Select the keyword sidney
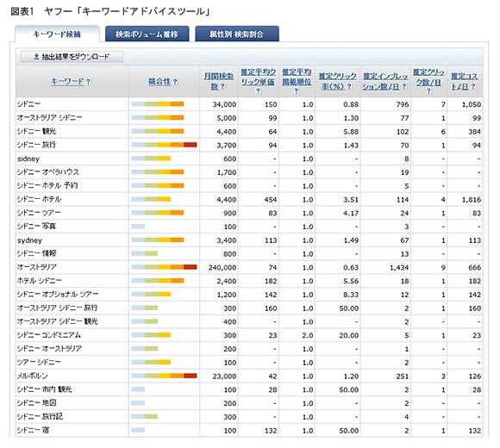 point(28,159)
